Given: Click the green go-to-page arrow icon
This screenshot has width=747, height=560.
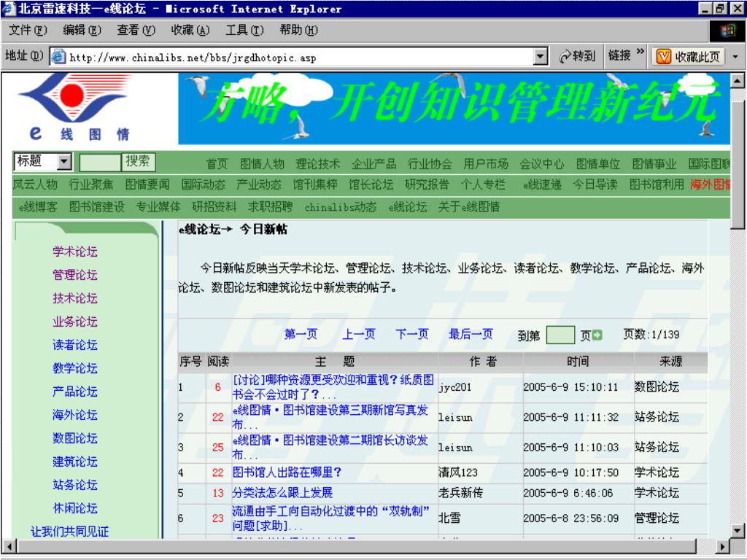Looking at the screenshot, I should pyautogui.click(x=597, y=335).
